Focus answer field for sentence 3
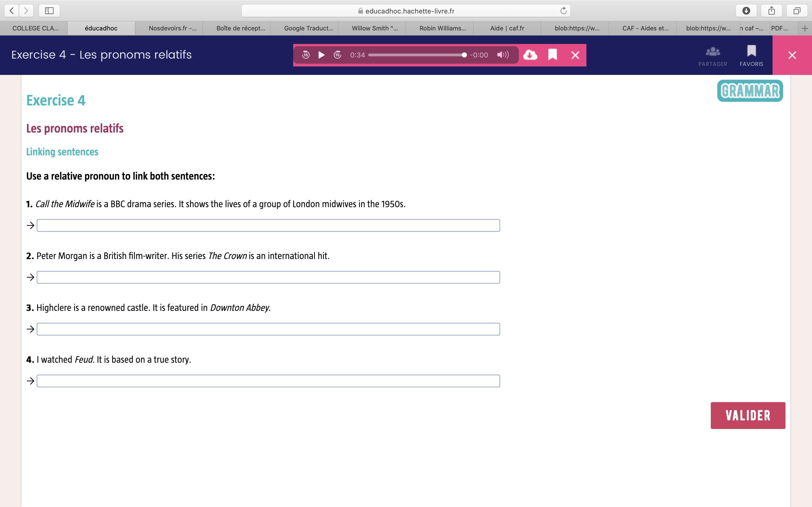812x507 pixels. pos(268,329)
